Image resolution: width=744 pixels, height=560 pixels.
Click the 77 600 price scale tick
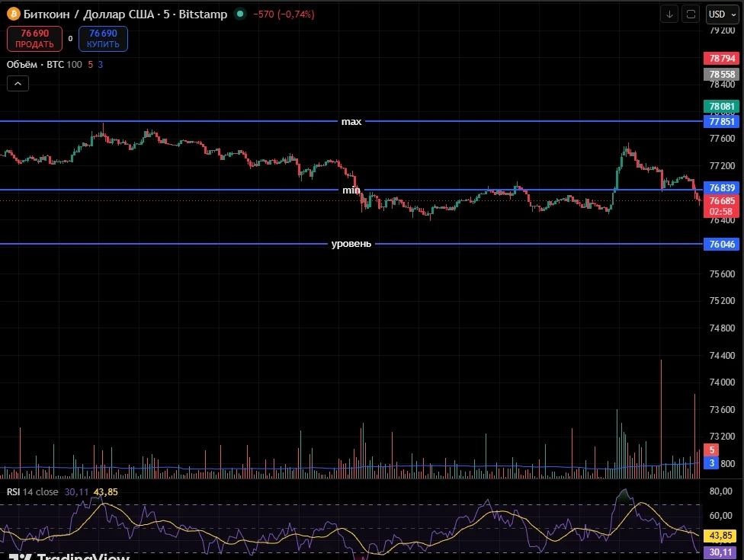(722, 139)
